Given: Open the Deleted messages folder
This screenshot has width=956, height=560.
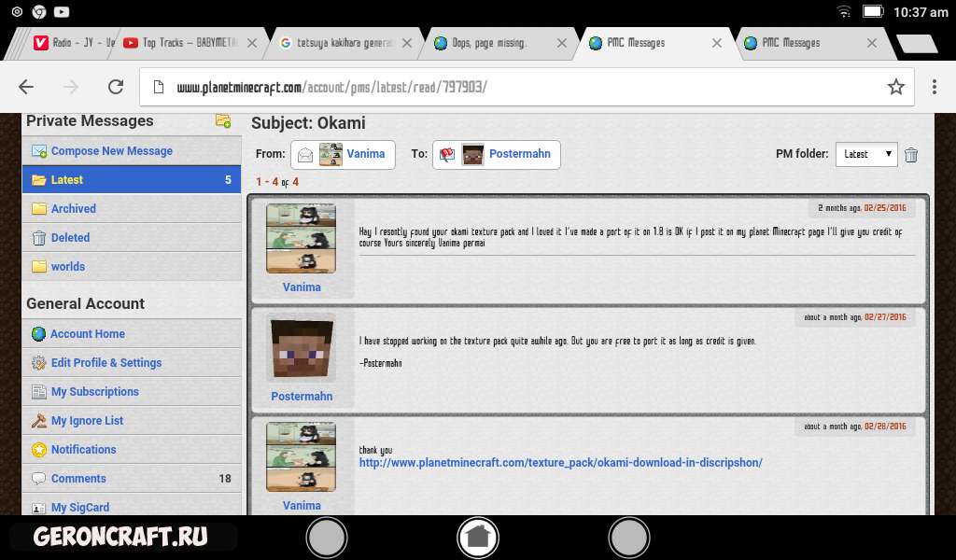Looking at the screenshot, I should (70, 238).
